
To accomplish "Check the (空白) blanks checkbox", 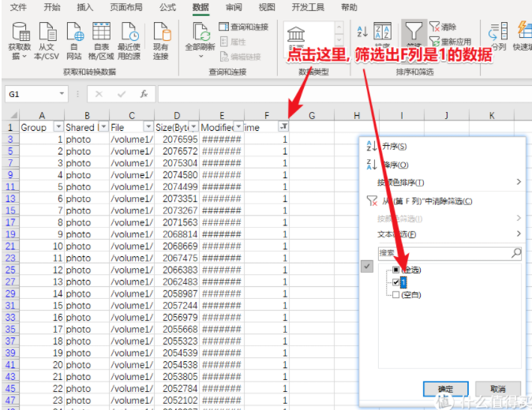I will point(396,294).
